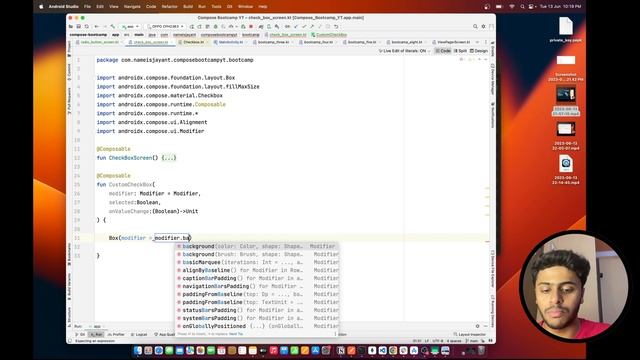Screen dimensions: 640x360
Task: Open the Logcat tool window
Action: point(139,334)
